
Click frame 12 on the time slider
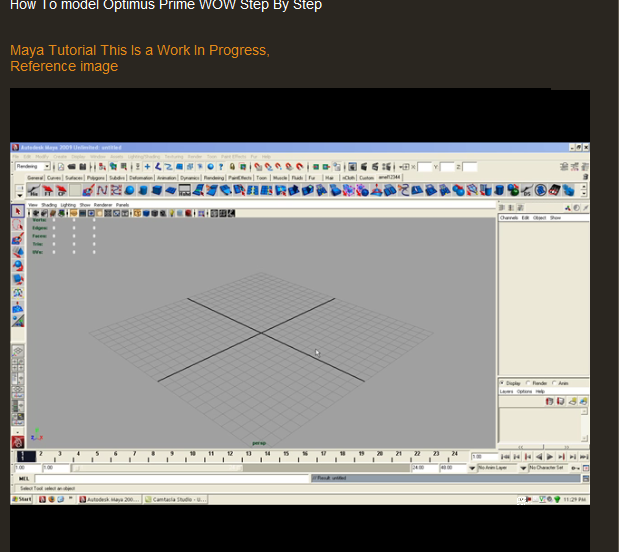pos(230,456)
